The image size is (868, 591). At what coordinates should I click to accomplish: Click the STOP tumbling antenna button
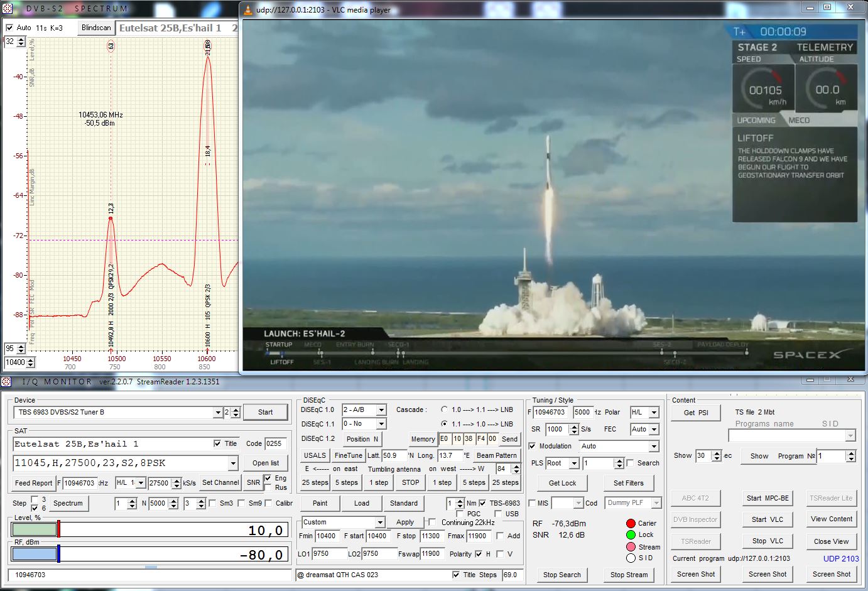[410, 482]
